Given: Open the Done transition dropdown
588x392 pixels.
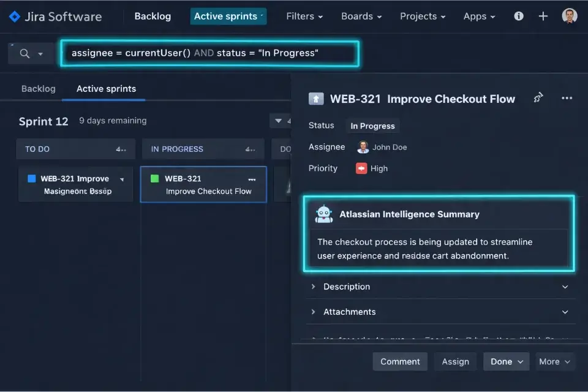Looking at the screenshot, I should pyautogui.click(x=507, y=361).
